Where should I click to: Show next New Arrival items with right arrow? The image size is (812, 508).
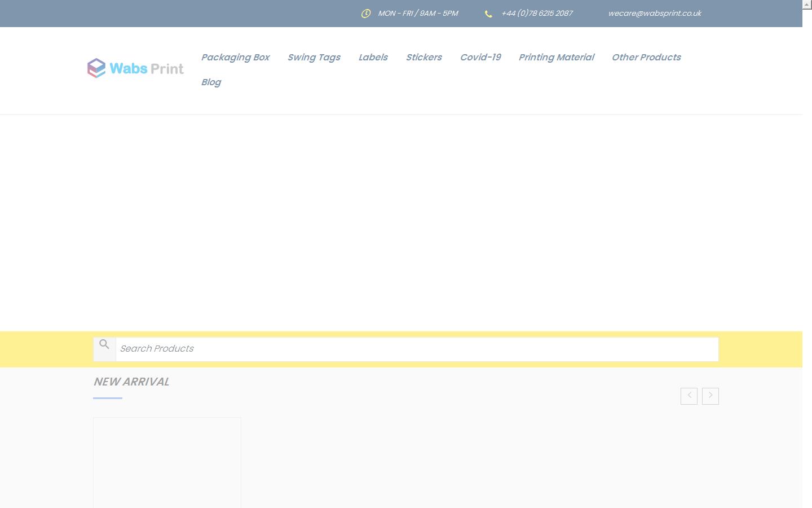[x=710, y=396]
